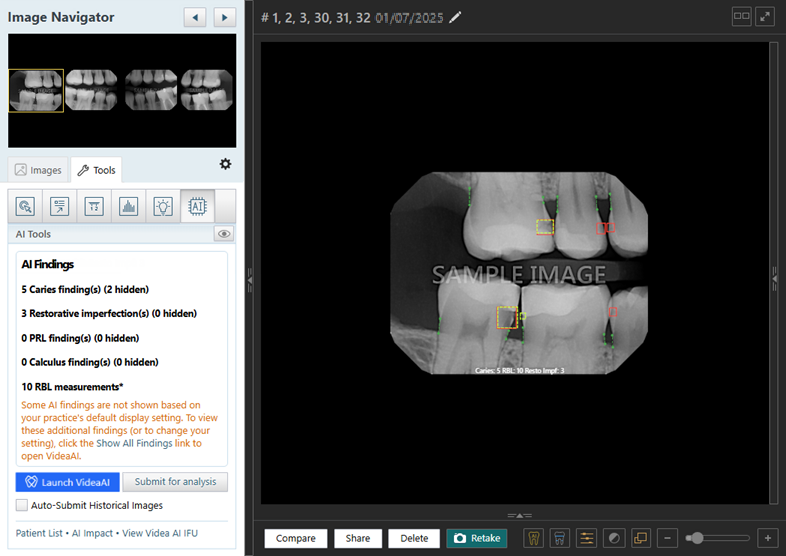Edit tooth numbers with pencil icon
Viewport: 786px width, 556px height.
[x=456, y=17]
